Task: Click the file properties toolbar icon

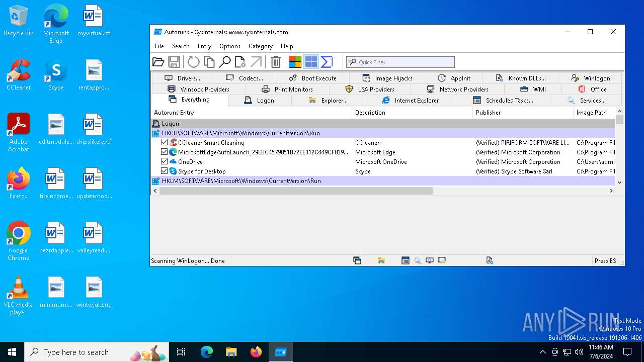Action: [240, 62]
